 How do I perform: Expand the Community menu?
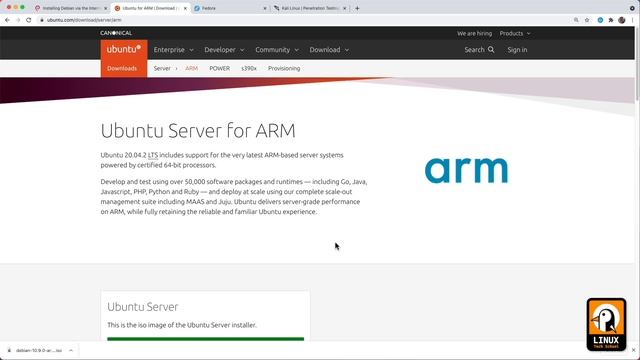[277, 50]
